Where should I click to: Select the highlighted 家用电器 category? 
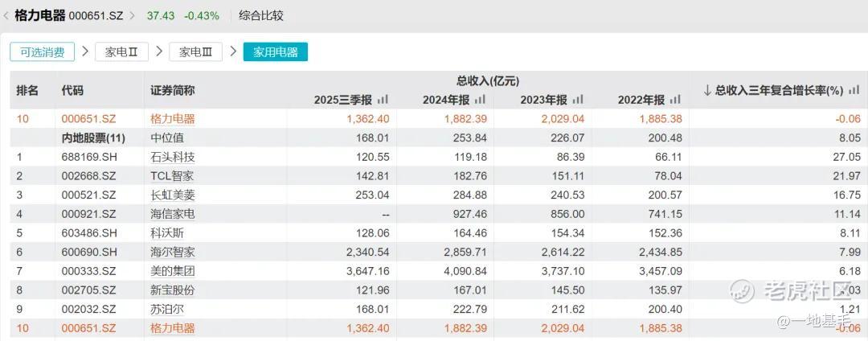click(x=276, y=52)
